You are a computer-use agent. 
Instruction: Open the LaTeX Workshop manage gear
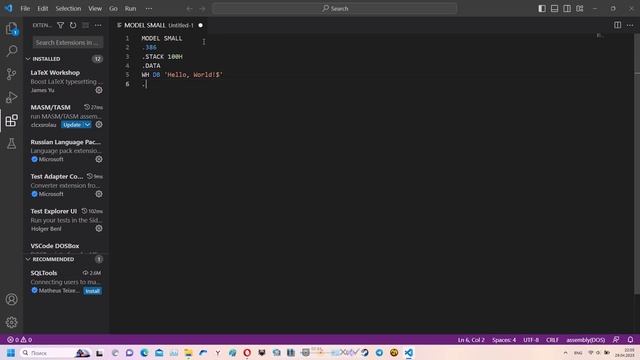[99, 90]
